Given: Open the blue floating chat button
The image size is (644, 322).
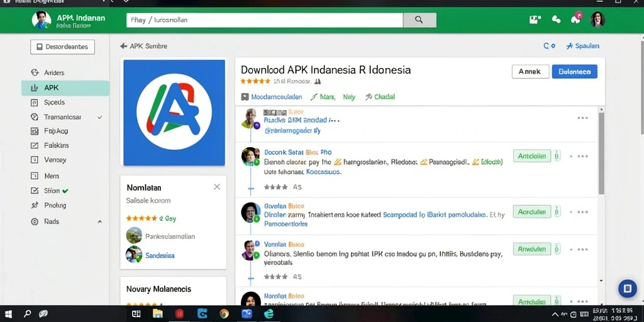Looking at the screenshot, I should pyautogui.click(x=627, y=289).
